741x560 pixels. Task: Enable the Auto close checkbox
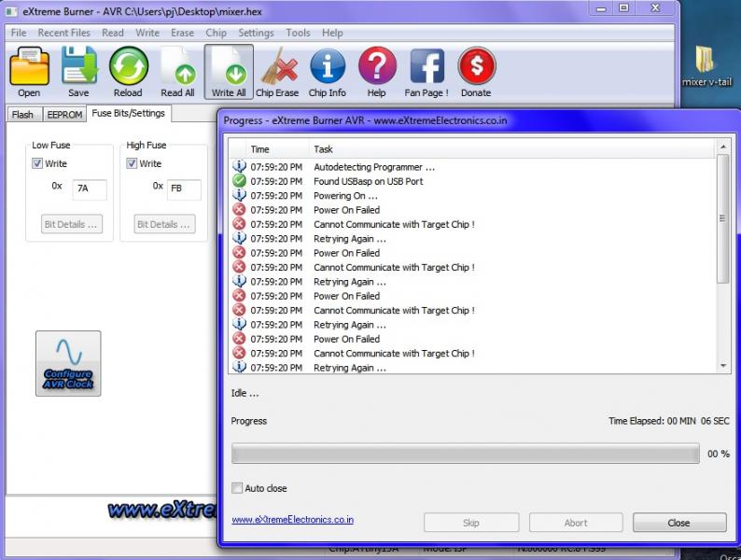pyautogui.click(x=237, y=488)
